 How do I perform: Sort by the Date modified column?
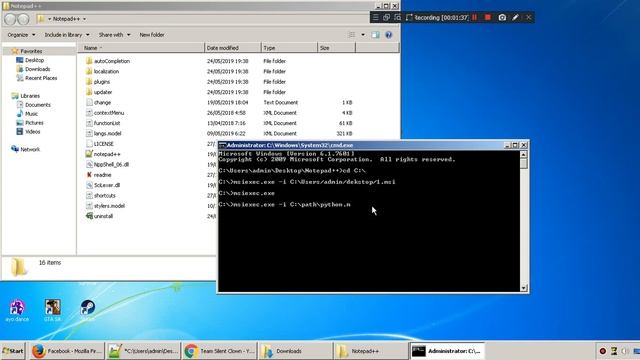coord(232,48)
